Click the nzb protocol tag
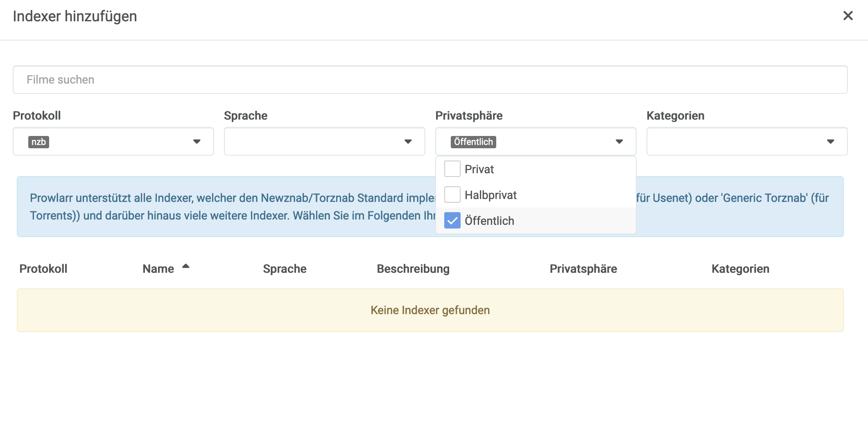 (x=38, y=142)
